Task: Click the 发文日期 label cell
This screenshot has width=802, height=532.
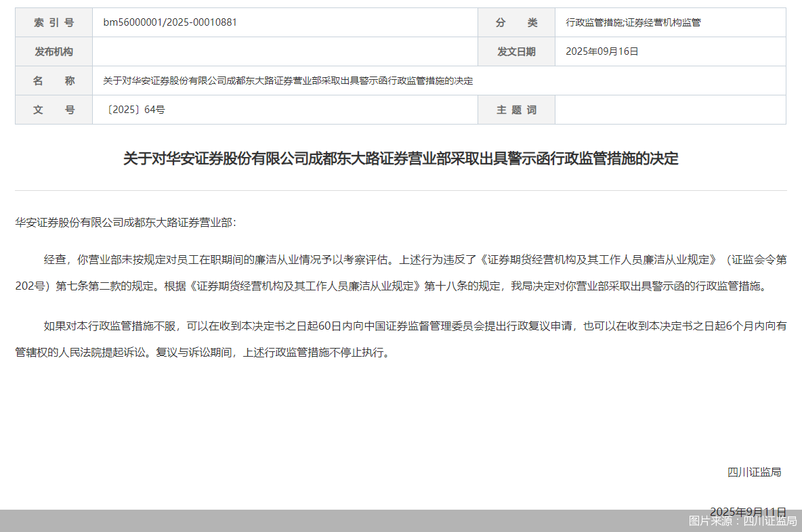Action: click(516, 51)
